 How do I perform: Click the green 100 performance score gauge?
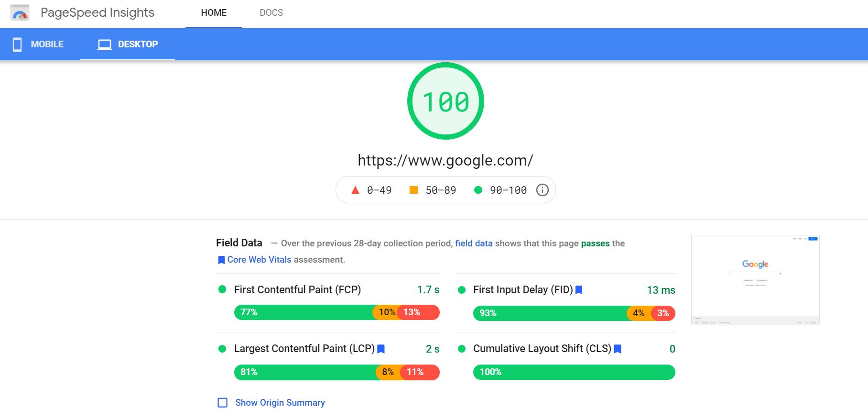(445, 101)
